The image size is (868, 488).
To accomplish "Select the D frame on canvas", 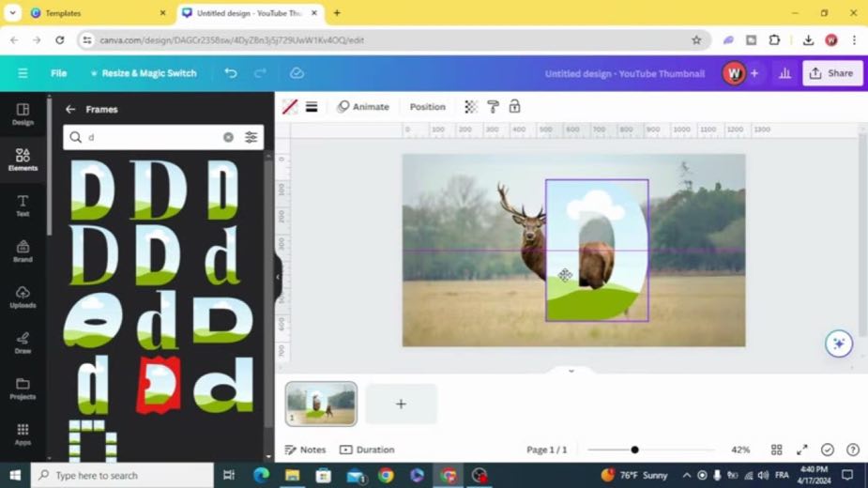I will [597, 251].
